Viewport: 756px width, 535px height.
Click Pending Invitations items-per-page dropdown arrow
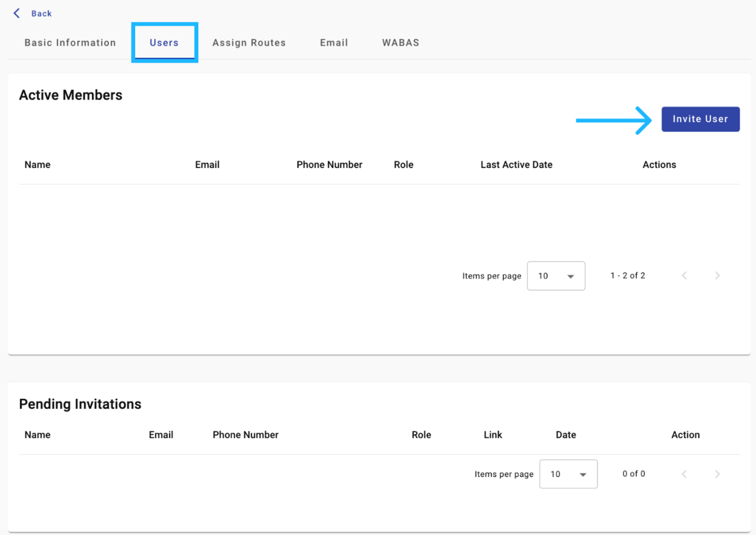tap(583, 474)
